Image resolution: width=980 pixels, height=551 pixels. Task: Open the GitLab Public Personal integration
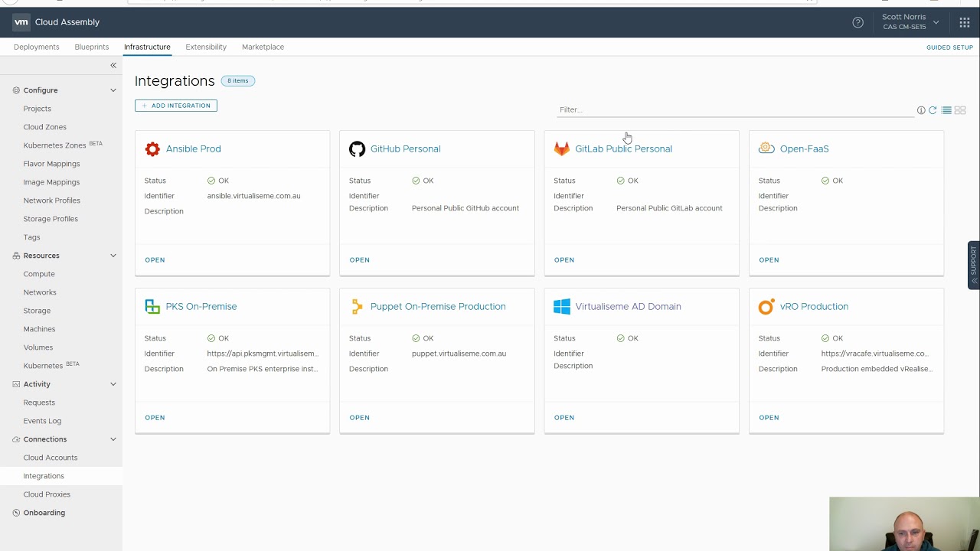pos(564,260)
